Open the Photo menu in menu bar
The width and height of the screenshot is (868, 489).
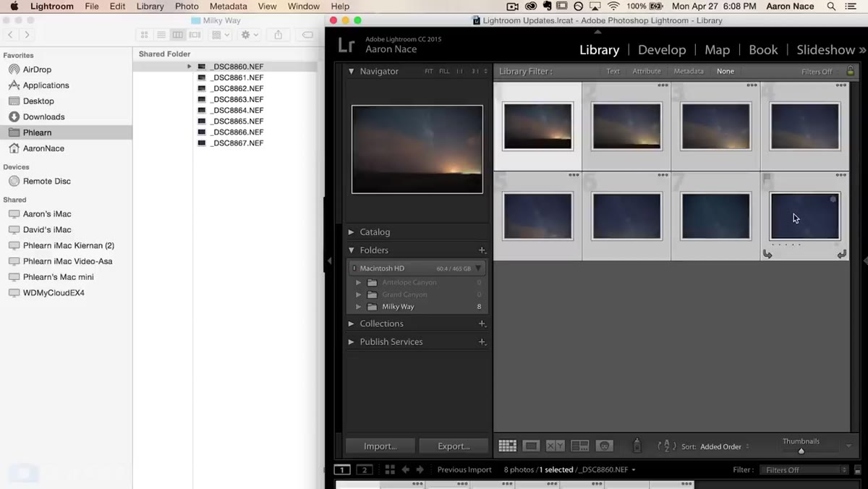tap(187, 7)
